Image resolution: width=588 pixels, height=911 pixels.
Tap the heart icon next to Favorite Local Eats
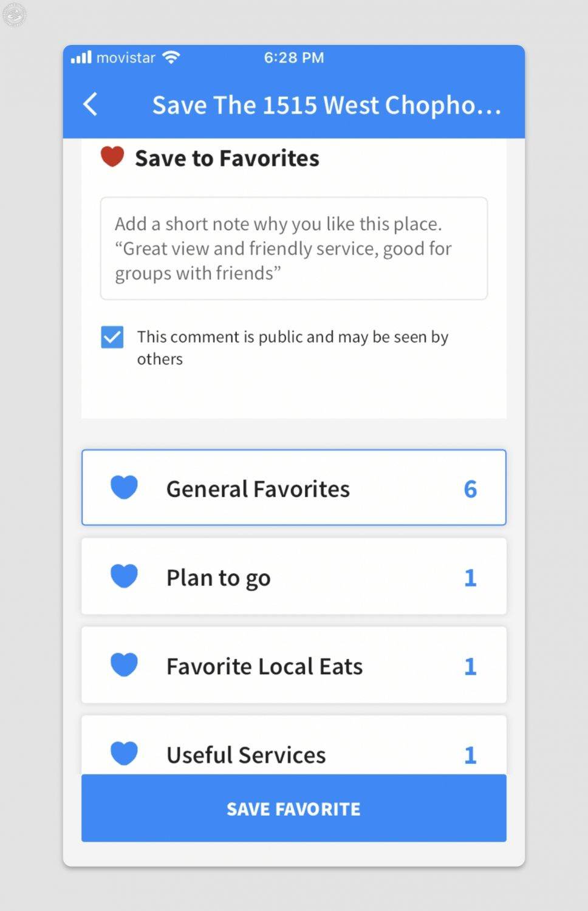click(x=123, y=664)
